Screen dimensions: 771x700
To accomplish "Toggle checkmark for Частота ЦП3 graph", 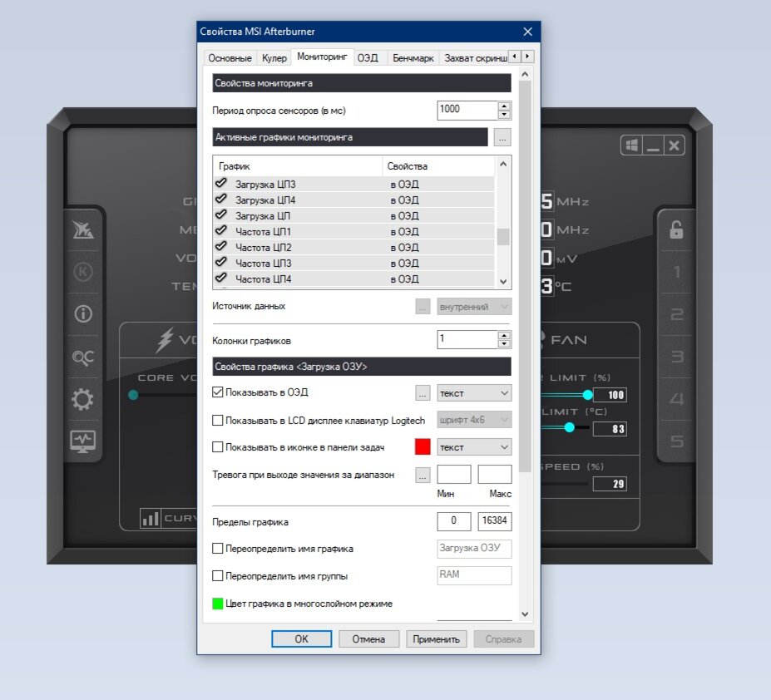I will coord(221,262).
